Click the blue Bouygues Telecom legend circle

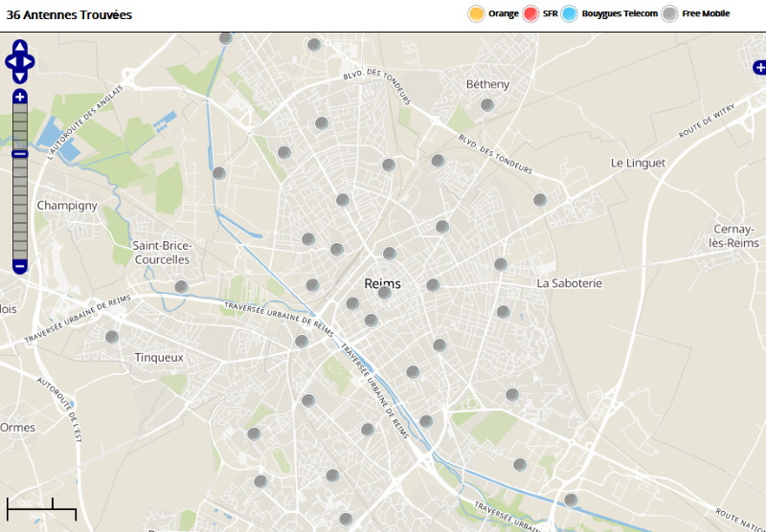click(570, 13)
